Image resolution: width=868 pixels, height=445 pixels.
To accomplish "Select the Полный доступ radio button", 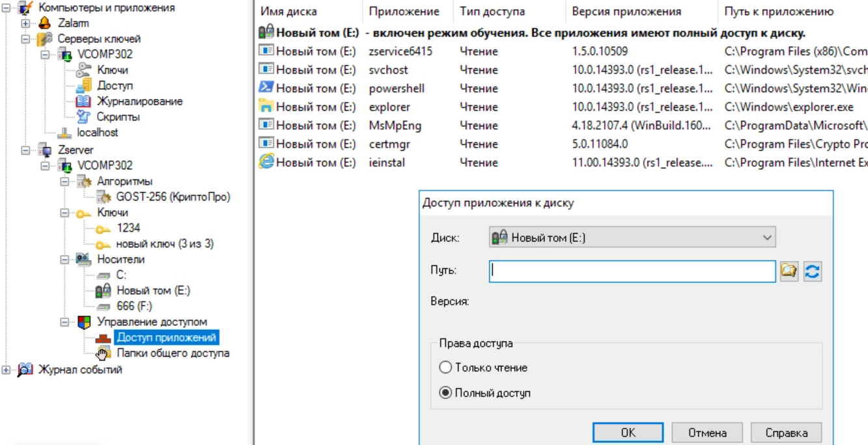I will (x=445, y=393).
